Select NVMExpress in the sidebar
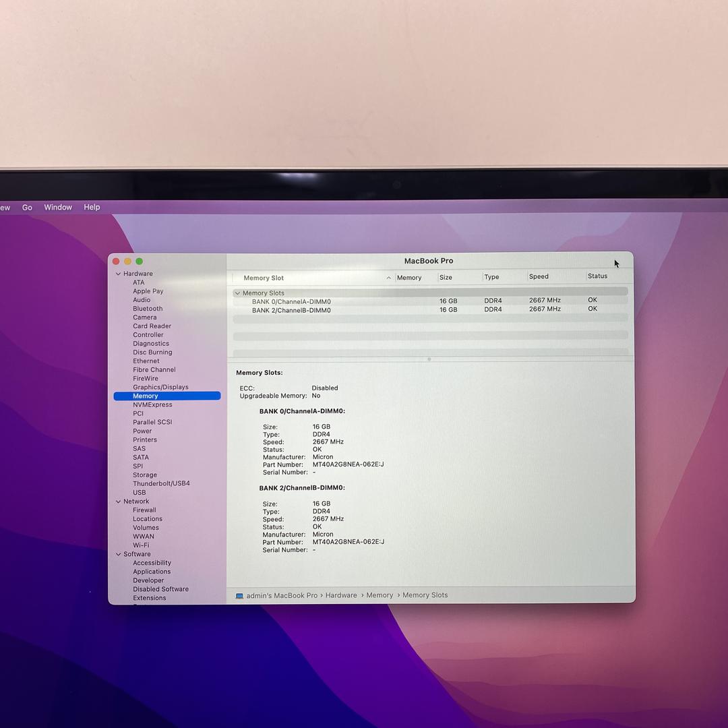The width and height of the screenshot is (728, 728). tap(152, 405)
